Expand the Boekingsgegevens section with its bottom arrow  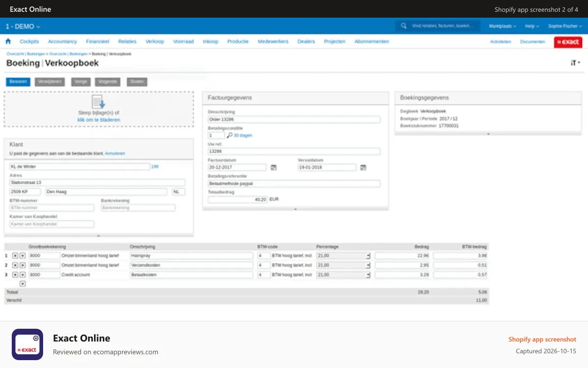[488, 133]
